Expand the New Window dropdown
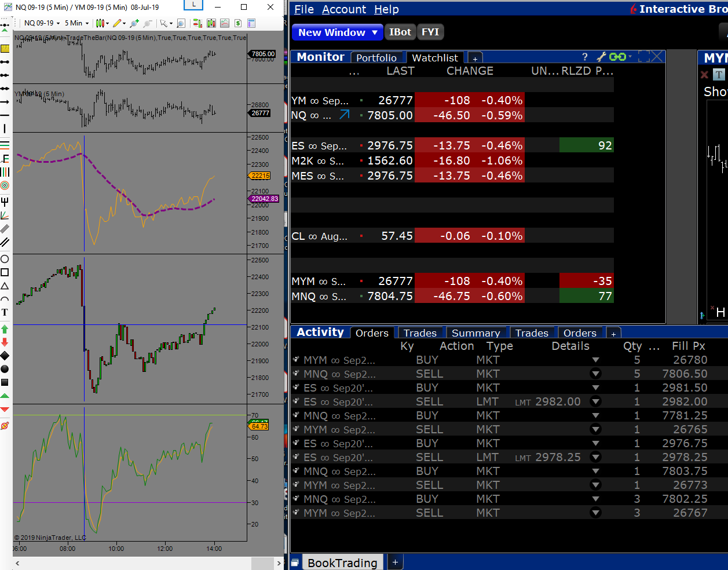Viewport: 728px width, 570px height. click(x=375, y=32)
